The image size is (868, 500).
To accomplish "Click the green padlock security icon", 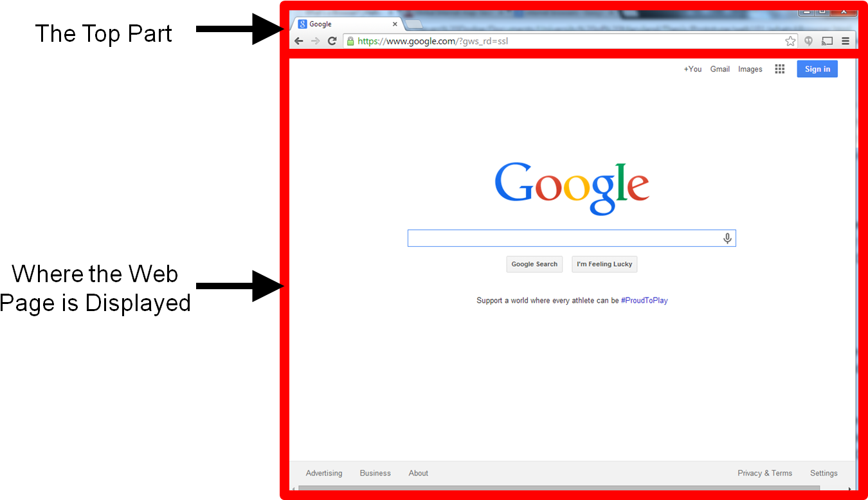I will pyautogui.click(x=350, y=40).
